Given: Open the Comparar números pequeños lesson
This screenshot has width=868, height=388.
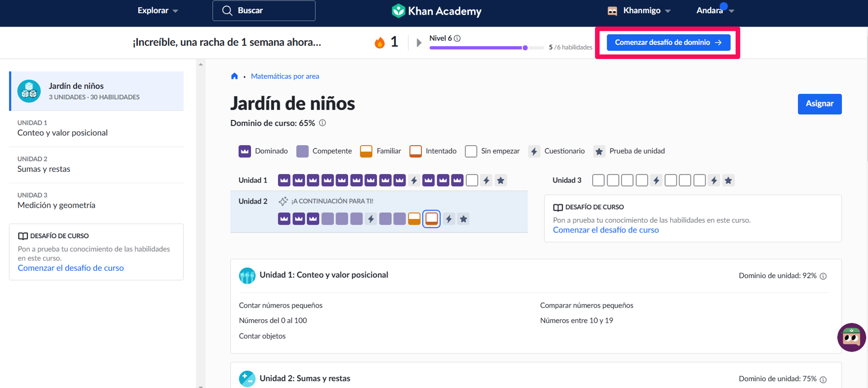Looking at the screenshot, I should (587, 305).
